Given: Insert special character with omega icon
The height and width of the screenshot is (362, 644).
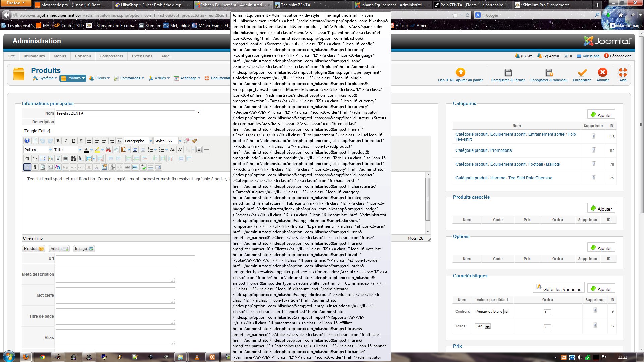Looking at the screenshot, I should click(199, 150).
